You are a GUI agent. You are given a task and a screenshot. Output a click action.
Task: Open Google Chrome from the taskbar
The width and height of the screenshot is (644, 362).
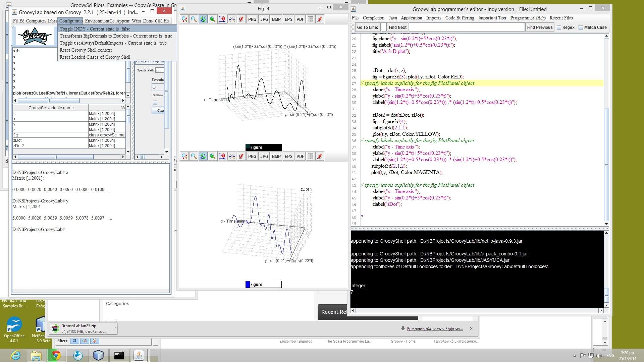point(56,355)
